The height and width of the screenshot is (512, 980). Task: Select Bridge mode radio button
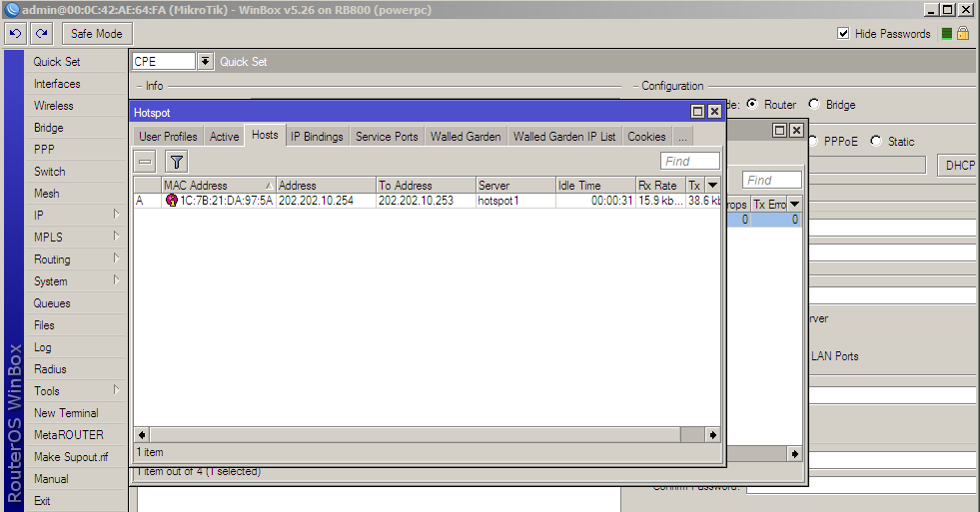[814, 104]
